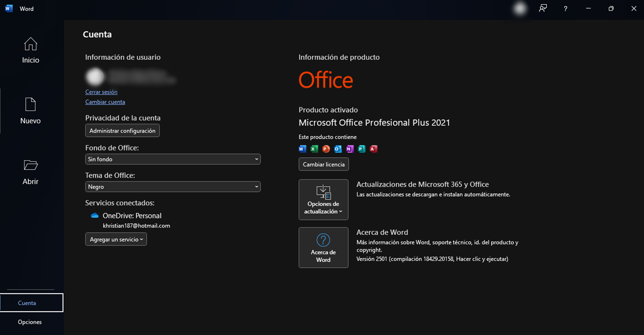
Task: Expand the Agregar un servicio menu
Action: point(116,239)
